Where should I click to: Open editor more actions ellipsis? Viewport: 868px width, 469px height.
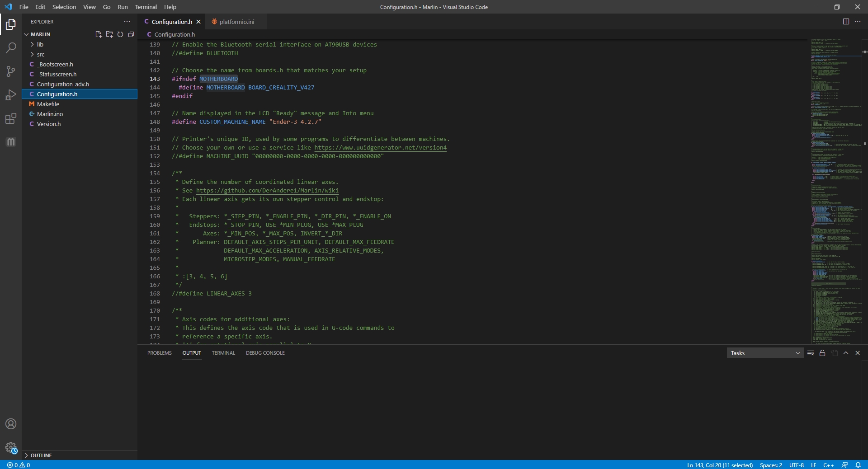pyautogui.click(x=858, y=22)
